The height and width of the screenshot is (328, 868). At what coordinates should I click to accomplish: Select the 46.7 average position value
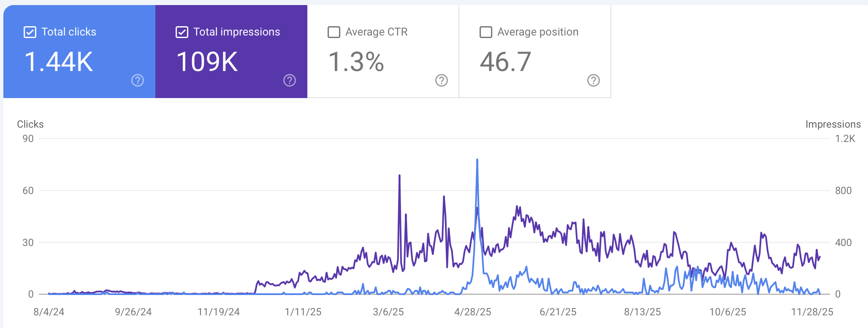(x=505, y=62)
